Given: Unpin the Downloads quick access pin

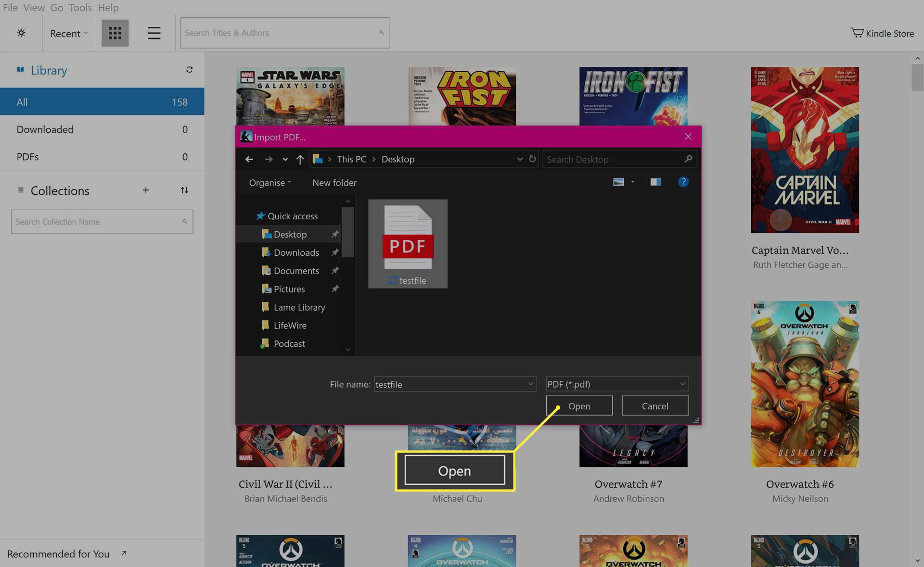Looking at the screenshot, I should pyautogui.click(x=335, y=252).
